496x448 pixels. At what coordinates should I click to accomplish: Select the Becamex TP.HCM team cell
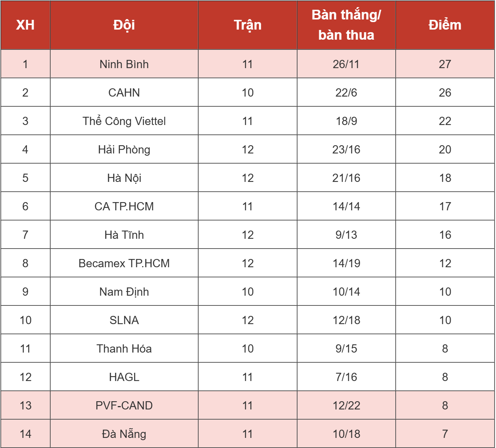124,263
